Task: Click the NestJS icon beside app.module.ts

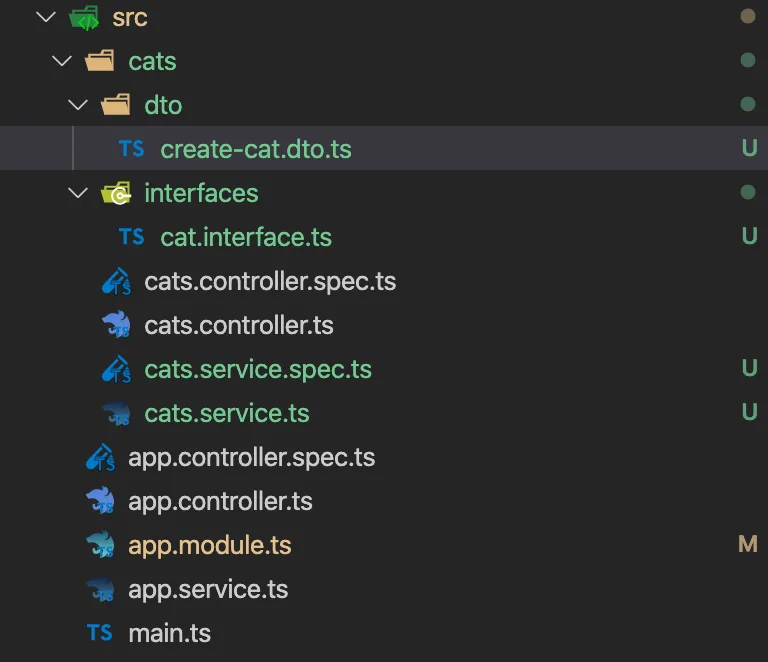Action: 100,544
